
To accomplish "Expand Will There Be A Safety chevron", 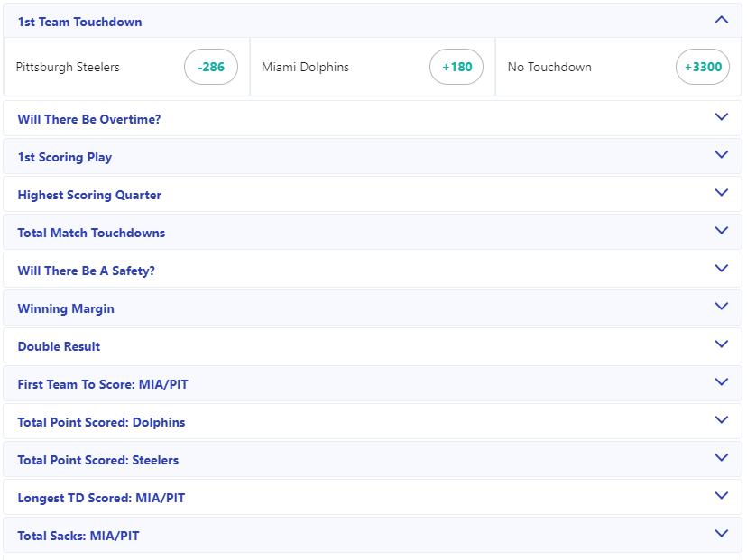I will coord(721,268).
